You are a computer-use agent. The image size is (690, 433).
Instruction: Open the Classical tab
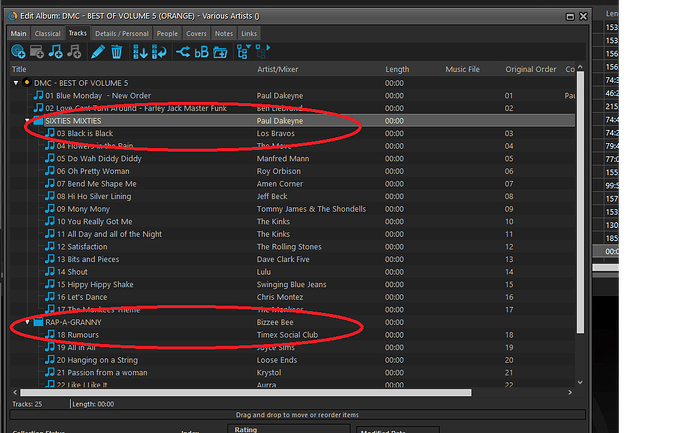point(47,33)
